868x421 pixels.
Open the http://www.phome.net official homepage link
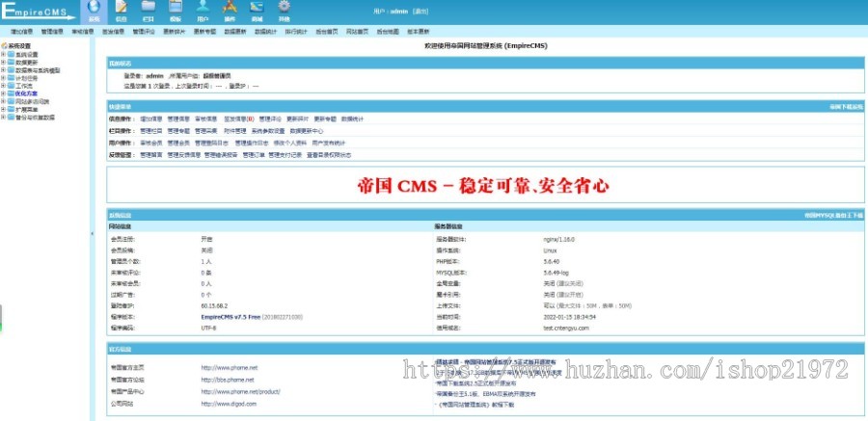click(x=230, y=367)
